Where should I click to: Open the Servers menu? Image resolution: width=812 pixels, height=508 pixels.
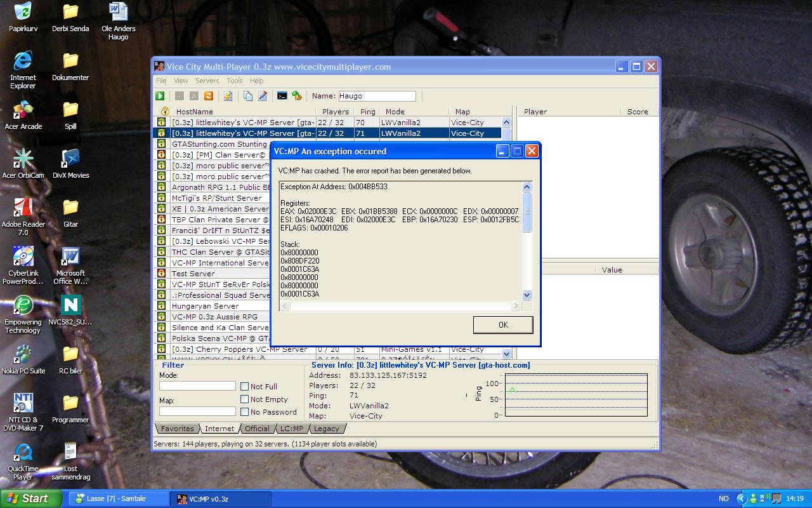[207, 81]
